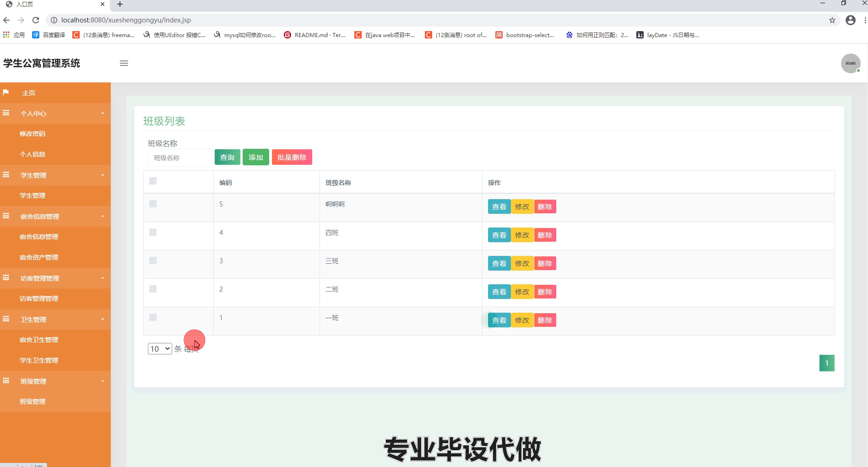The width and height of the screenshot is (868, 467).
Task: Click the grid icon beside 学生管理 group
Action: click(x=6, y=175)
